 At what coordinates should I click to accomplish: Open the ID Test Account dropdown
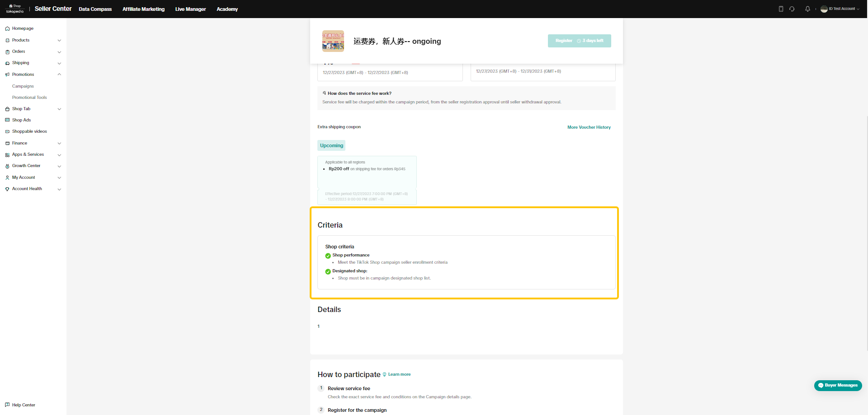point(840,9)
